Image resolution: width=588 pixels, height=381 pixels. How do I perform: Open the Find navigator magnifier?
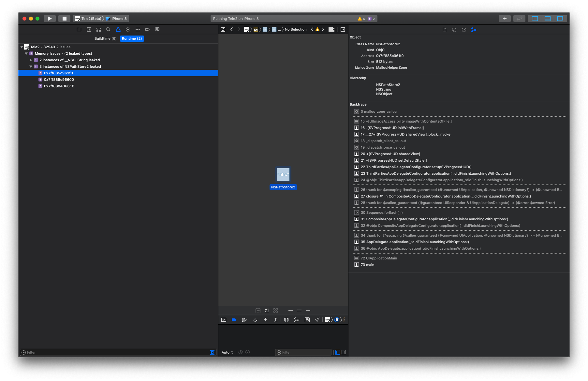(x=108, y=29)
